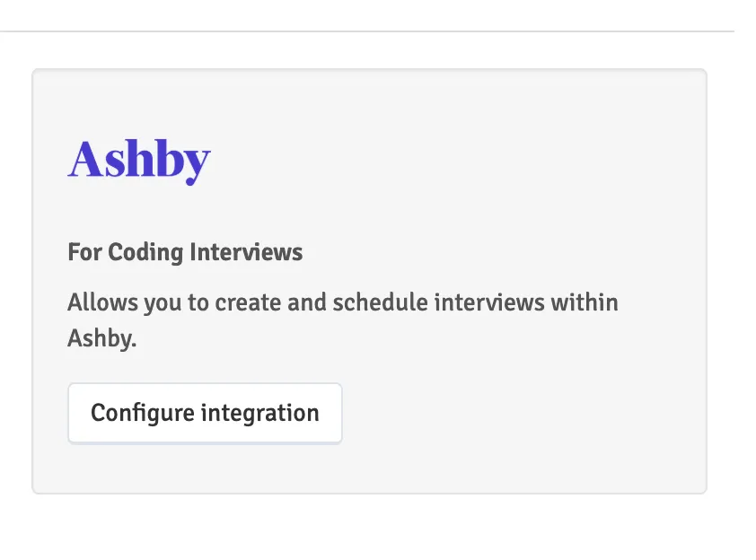Click the horizontal divider above the card
The width and height of the screenshot is (756, 560).
tap(367, 31)
